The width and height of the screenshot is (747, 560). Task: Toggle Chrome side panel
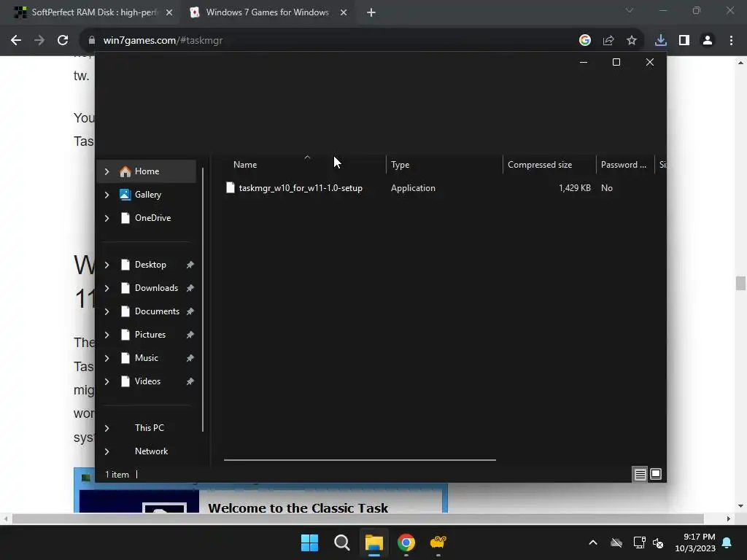(684, 41)
